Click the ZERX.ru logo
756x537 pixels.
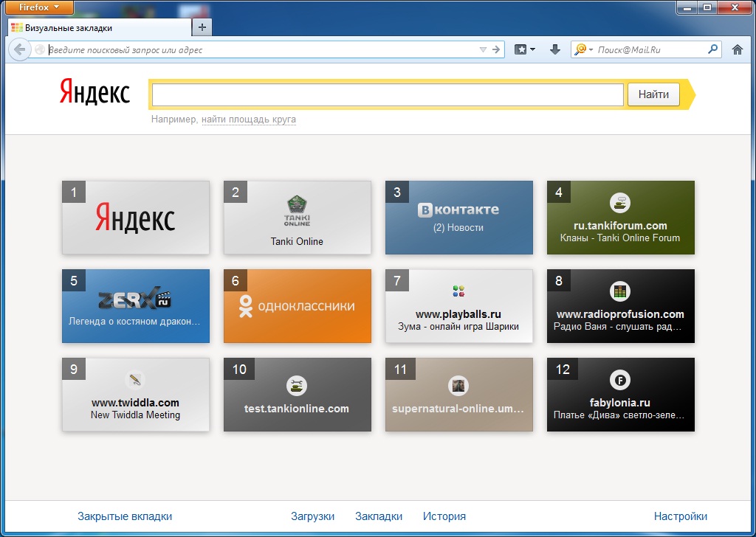[x=135, y=299]
